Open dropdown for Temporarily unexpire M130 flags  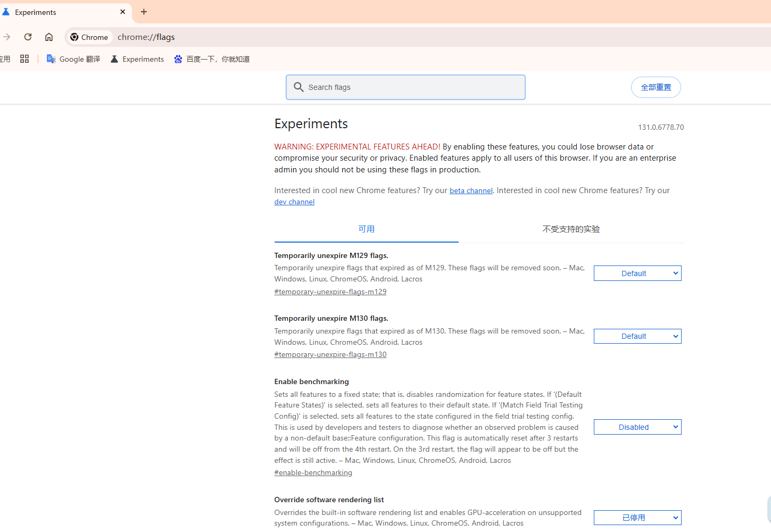pos(637,336)
